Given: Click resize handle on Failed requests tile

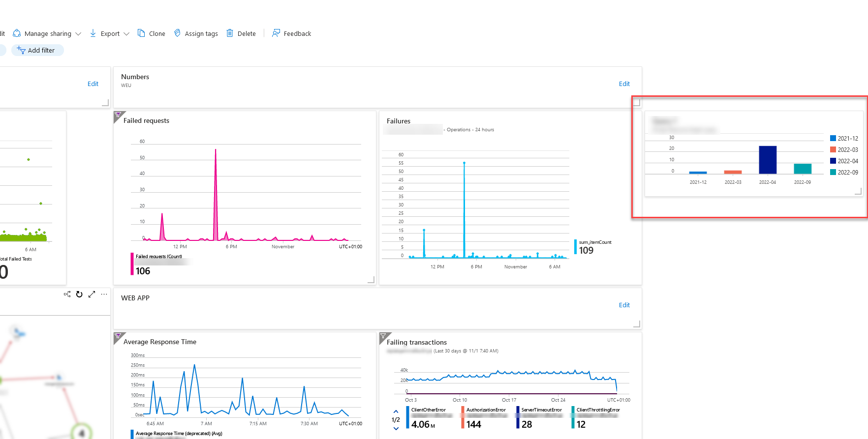Looking at the screenshot, I should pos(371,280).
